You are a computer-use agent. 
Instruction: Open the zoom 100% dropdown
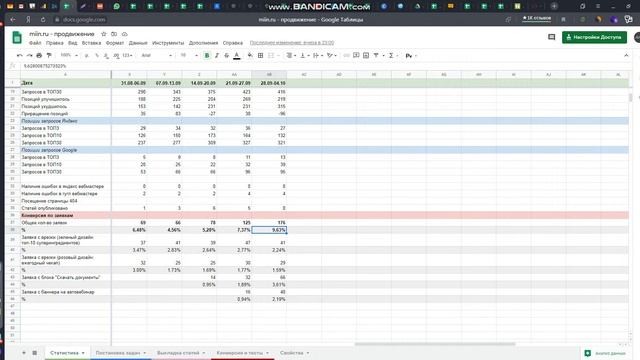69,56
